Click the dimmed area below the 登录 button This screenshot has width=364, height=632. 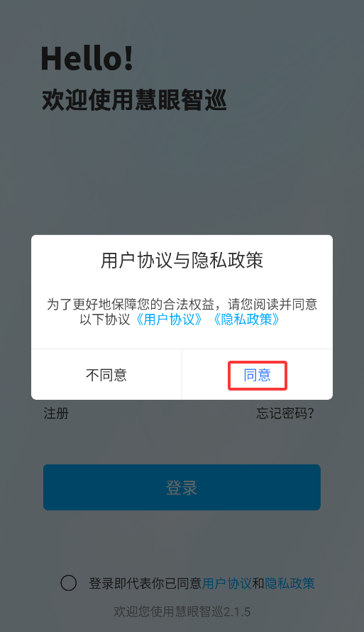(x=182, y=540)
